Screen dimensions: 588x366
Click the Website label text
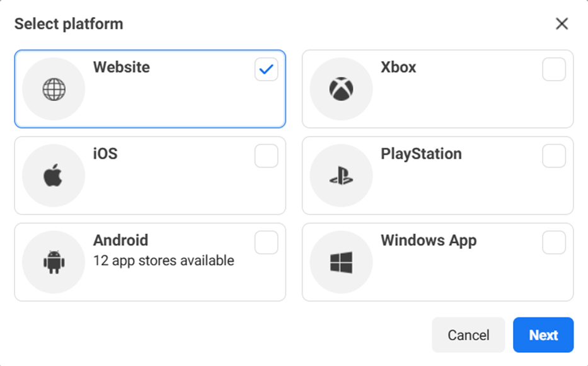[122, 67]
